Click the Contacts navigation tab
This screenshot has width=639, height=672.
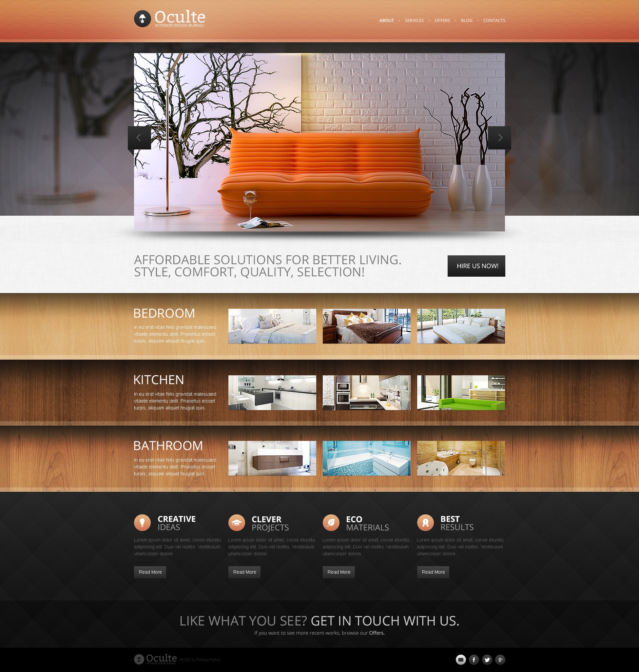pyautogui.click(x=494, y=20)
